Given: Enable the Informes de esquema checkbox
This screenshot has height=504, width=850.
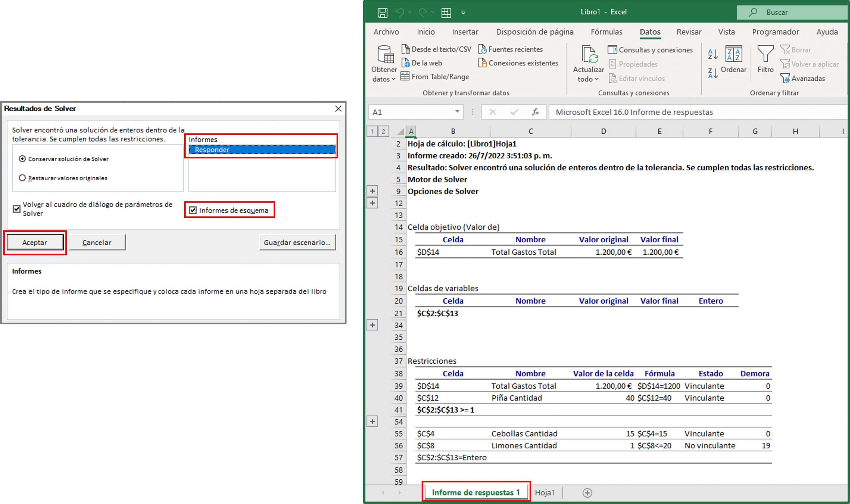Looking at the screenshot, I should click(193, 210).
